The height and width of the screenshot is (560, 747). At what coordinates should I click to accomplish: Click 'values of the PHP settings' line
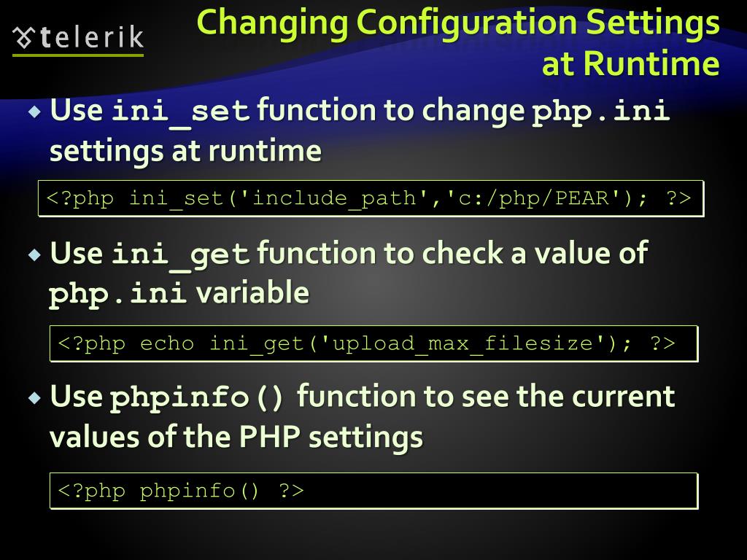pos(236,437)
